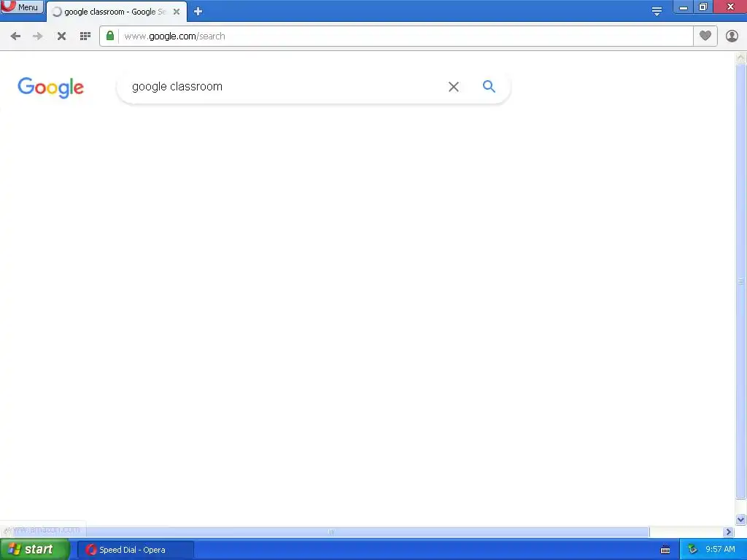
Task: Click the network tray icon
Action: point(692,550)
